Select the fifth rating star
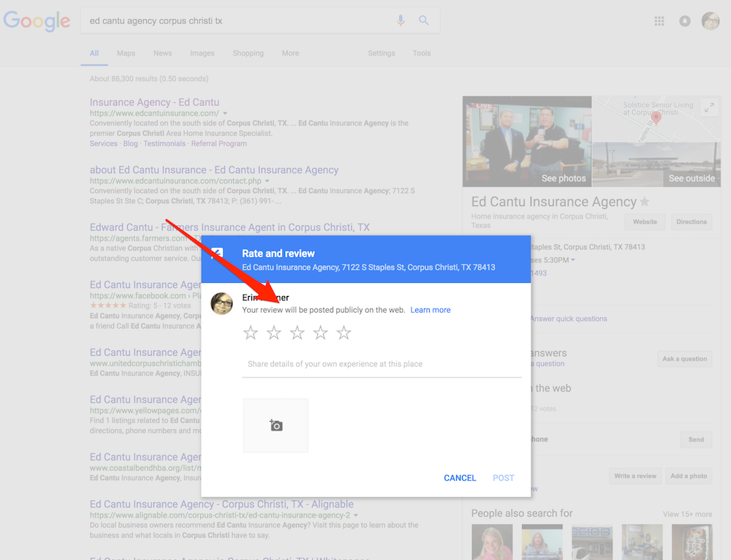731x560 pixels. [x=344, y=333]
